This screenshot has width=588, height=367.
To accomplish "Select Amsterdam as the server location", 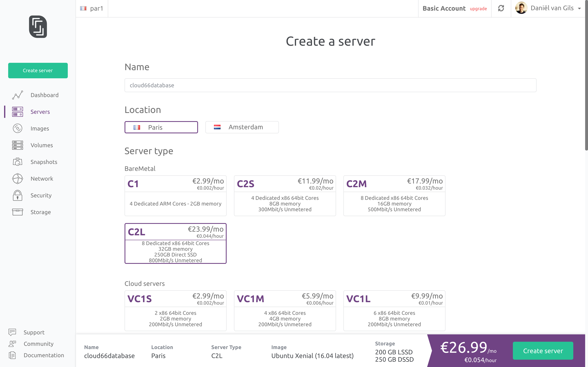I will (x=242, y=127).
